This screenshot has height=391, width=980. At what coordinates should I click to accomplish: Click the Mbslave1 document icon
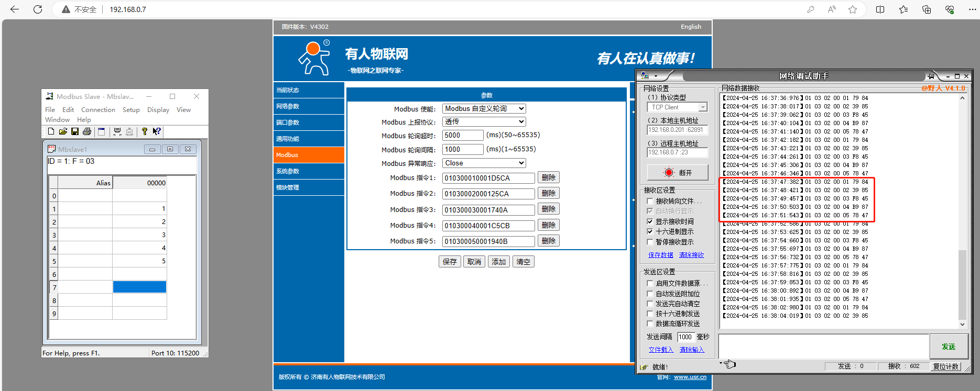tap(52, 149)
